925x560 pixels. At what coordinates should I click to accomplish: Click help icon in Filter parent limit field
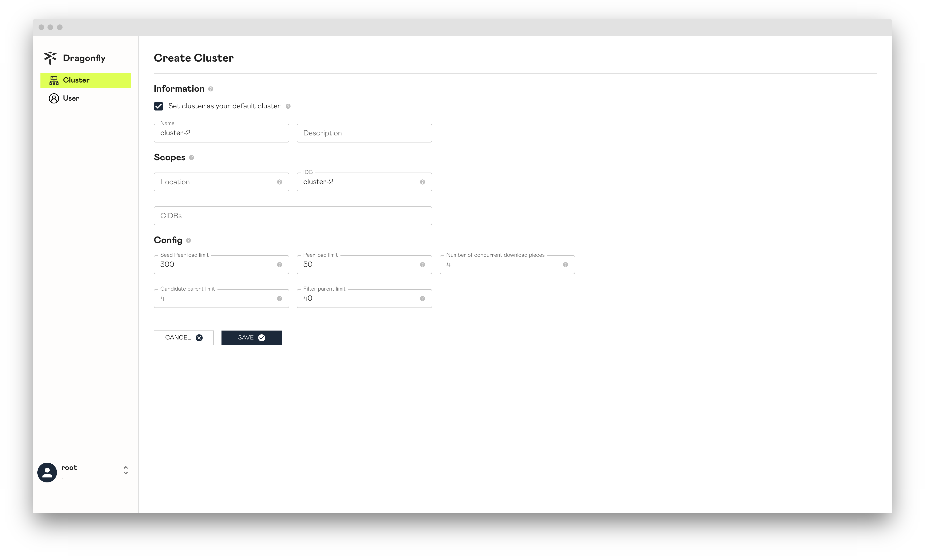coord(422,299)
